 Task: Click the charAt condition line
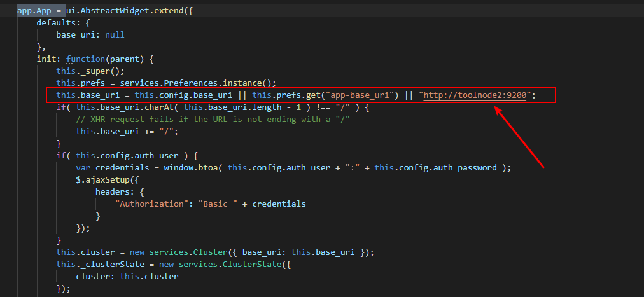pyautogui.click(x=213, y=107)
